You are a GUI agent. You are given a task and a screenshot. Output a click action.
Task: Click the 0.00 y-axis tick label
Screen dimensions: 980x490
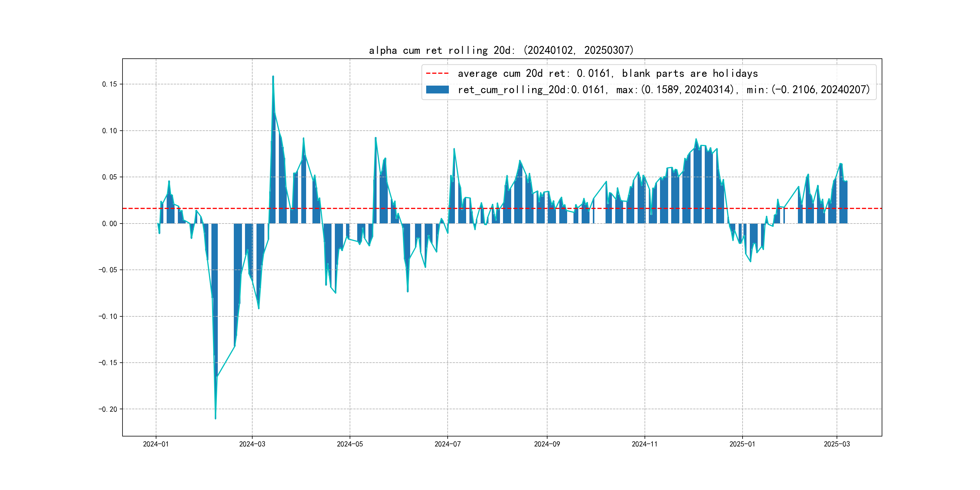tap(109, 224)
